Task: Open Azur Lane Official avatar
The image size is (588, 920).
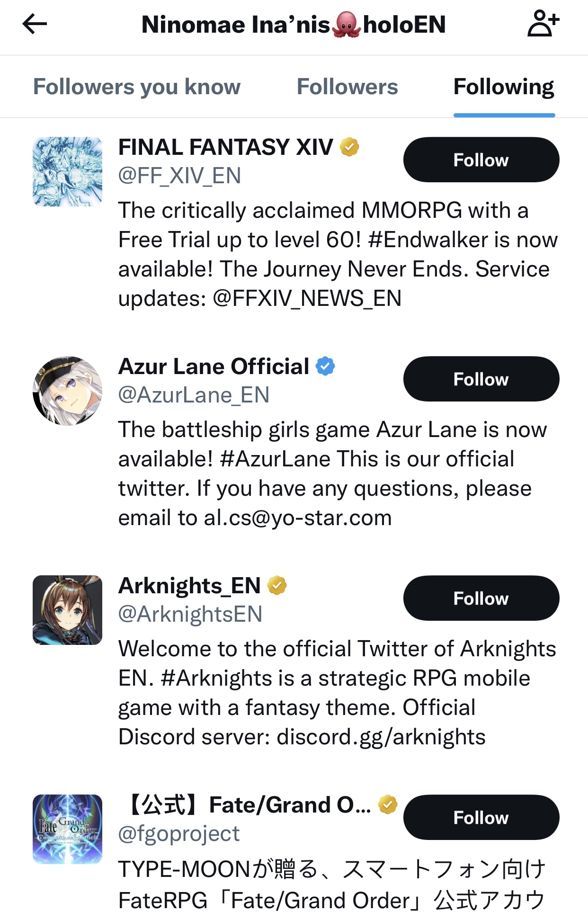Action: point(67,391)
